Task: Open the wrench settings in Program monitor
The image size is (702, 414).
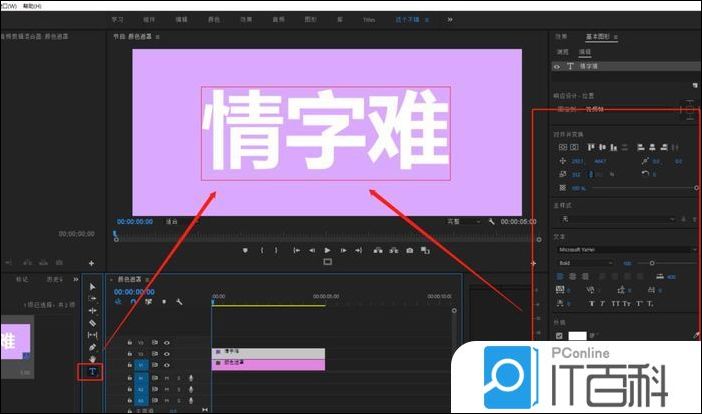Action: click(x=492, y=221)
